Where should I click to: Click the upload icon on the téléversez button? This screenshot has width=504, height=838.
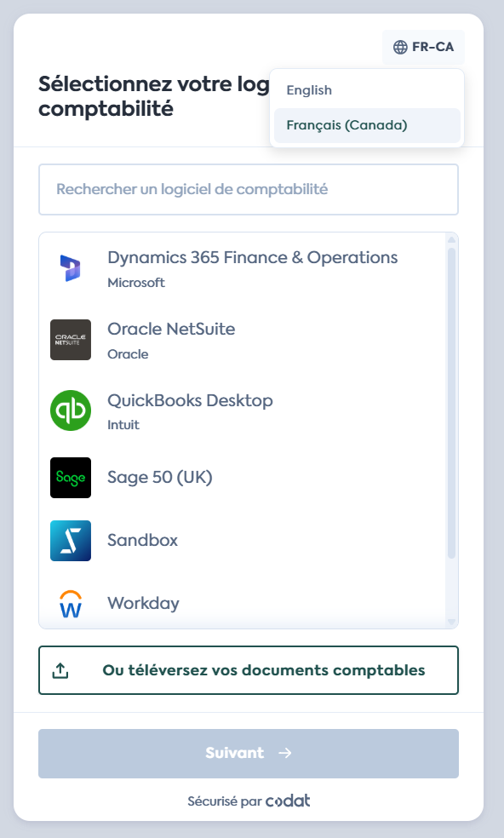click(x=60, y=670)
